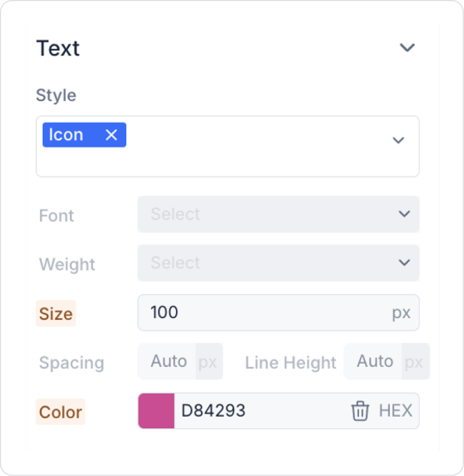Delete color using trash icon
464x476 pixels.
pyautogui.click(x=360, y=411)
